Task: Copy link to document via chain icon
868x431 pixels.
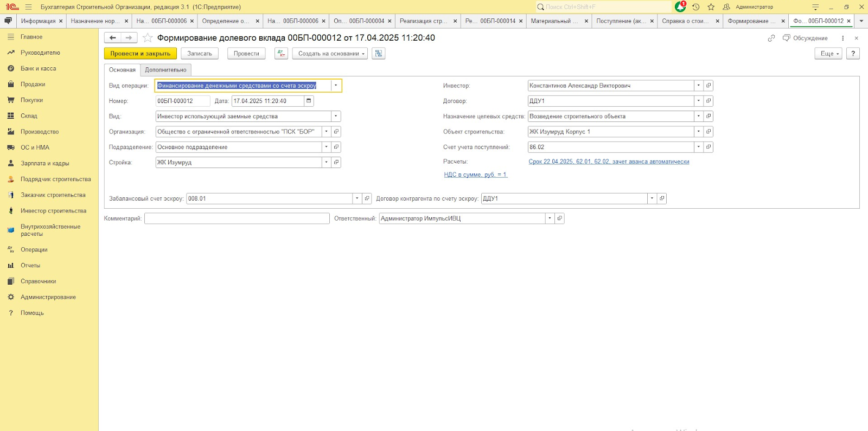Action: 771,38
